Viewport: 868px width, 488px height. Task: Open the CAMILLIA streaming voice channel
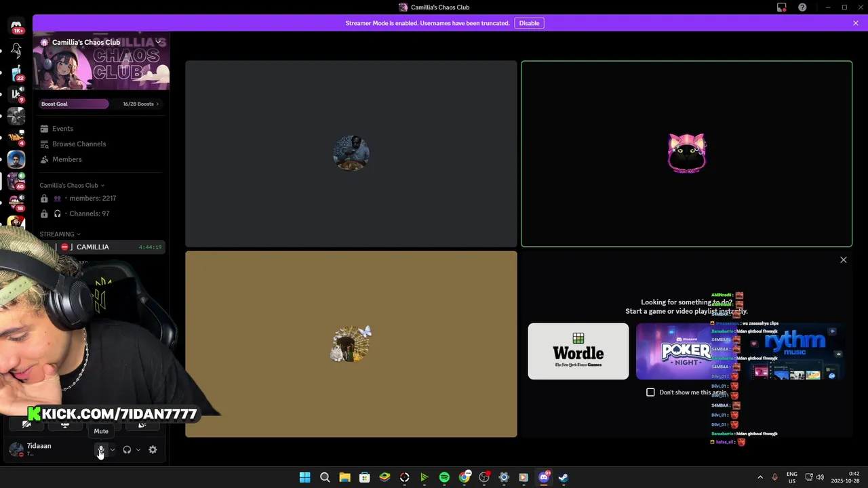click(101, 247)
